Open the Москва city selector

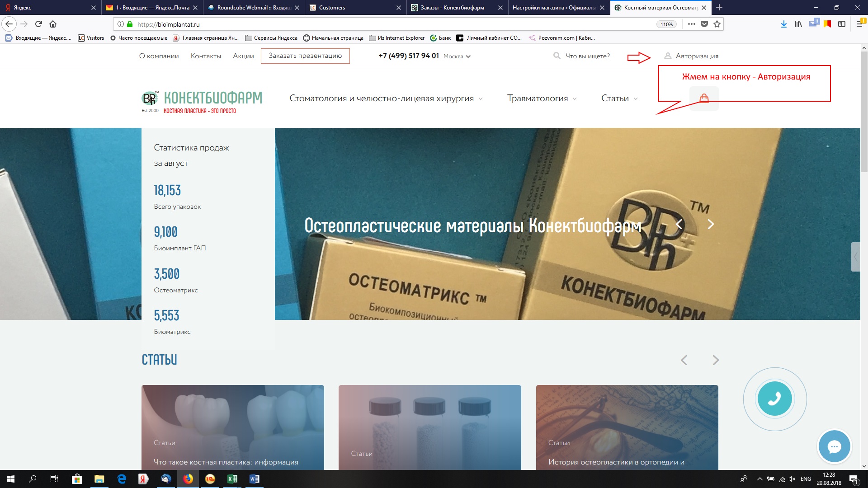point(457,56)
